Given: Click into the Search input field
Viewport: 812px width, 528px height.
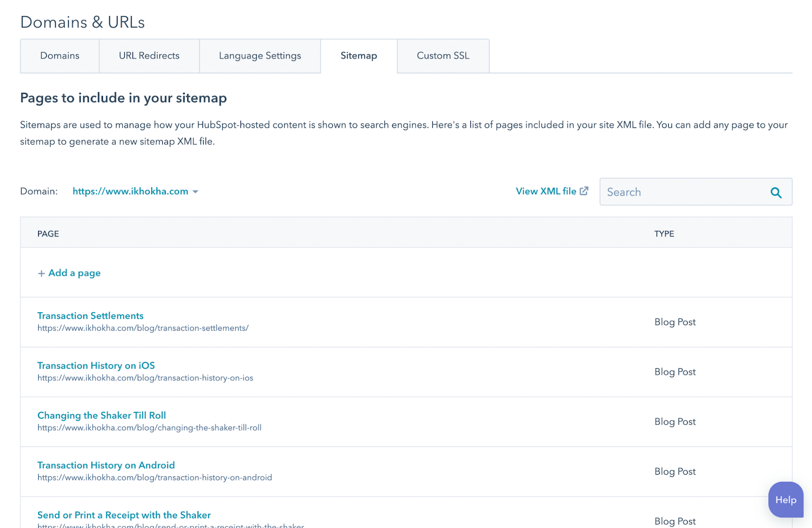Looking at the screenshot, I should pos(685,192).
